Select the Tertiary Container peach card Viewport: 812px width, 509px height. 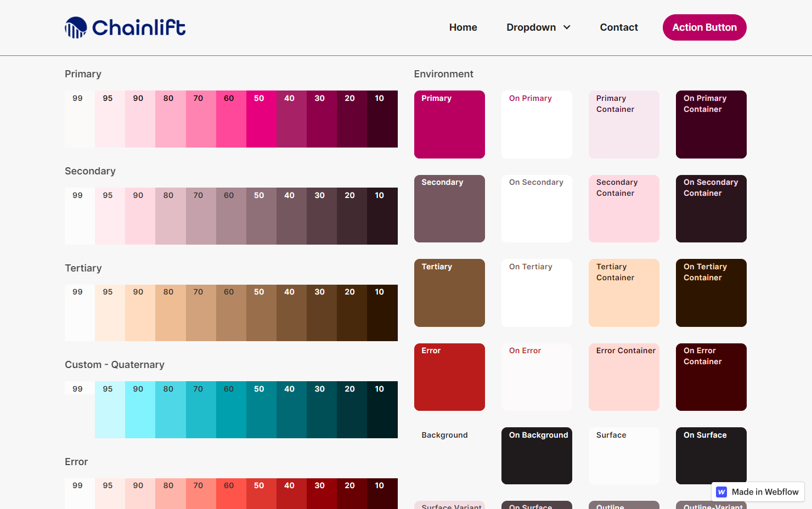coord(624,293)
